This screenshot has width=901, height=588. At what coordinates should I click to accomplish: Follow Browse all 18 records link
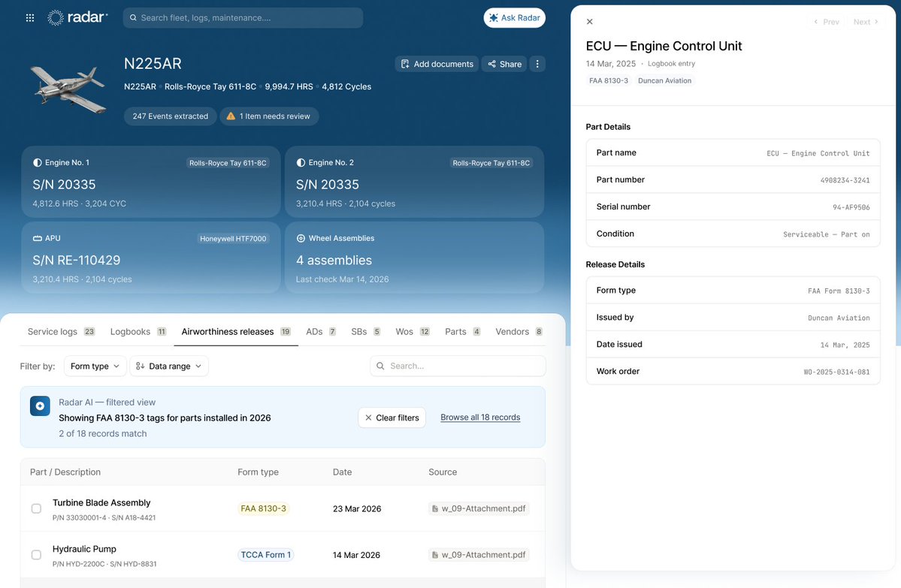[x=480, y=418]
